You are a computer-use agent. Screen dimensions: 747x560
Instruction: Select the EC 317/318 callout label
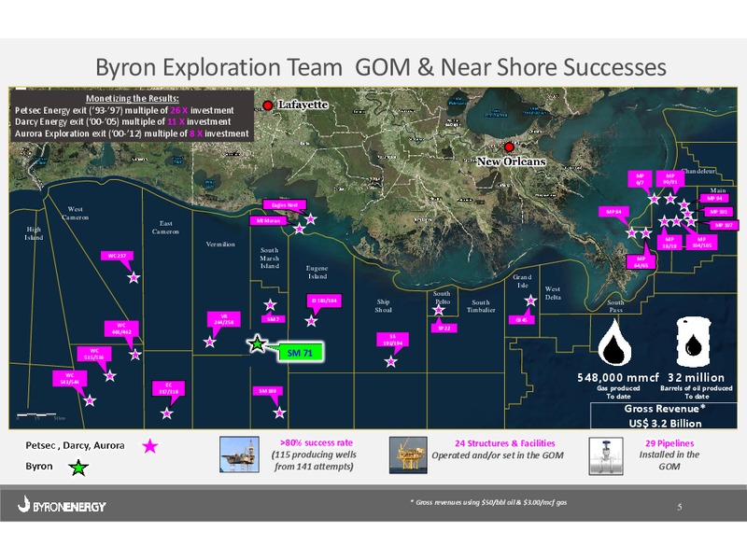point(169,388)
